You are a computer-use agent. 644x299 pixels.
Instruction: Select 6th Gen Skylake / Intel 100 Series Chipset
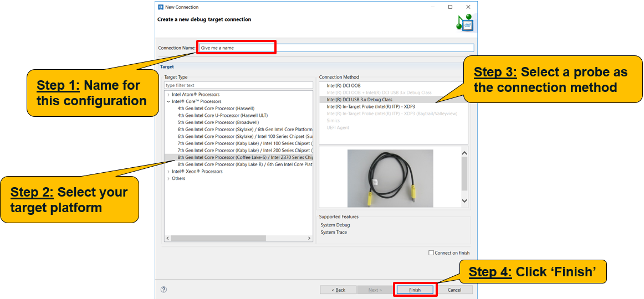click(245, 136)
